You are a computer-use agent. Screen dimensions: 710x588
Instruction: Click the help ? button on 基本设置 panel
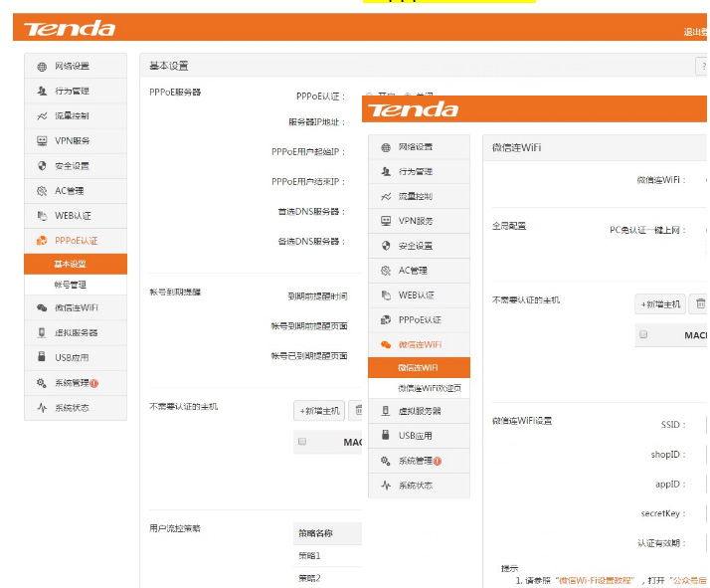click(702, 67)
